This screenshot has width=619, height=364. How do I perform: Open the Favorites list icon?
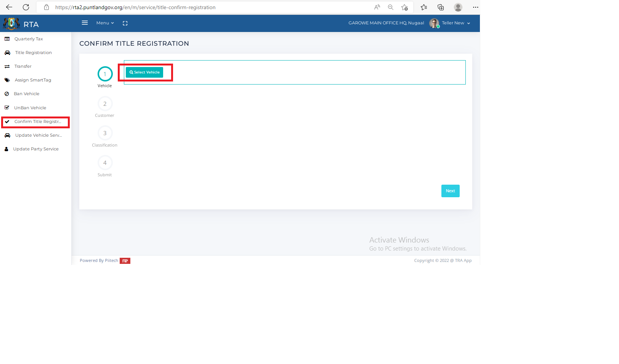[424, 7]
